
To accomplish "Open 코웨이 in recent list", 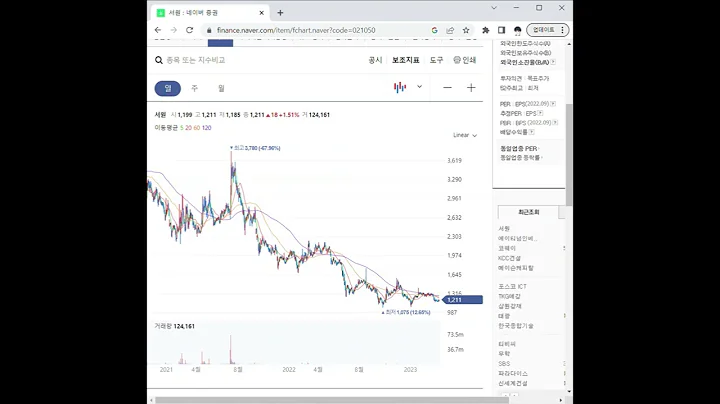I will [507, 248].
